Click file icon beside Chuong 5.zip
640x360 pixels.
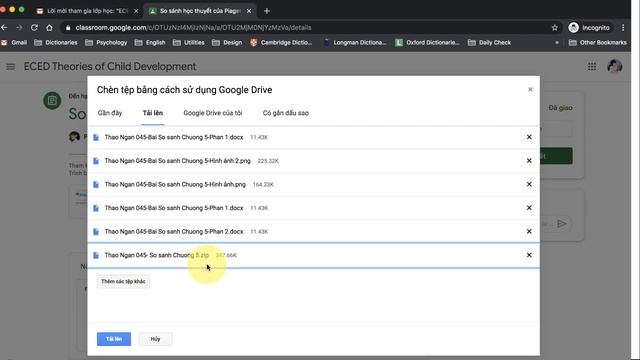coord(96,255)
